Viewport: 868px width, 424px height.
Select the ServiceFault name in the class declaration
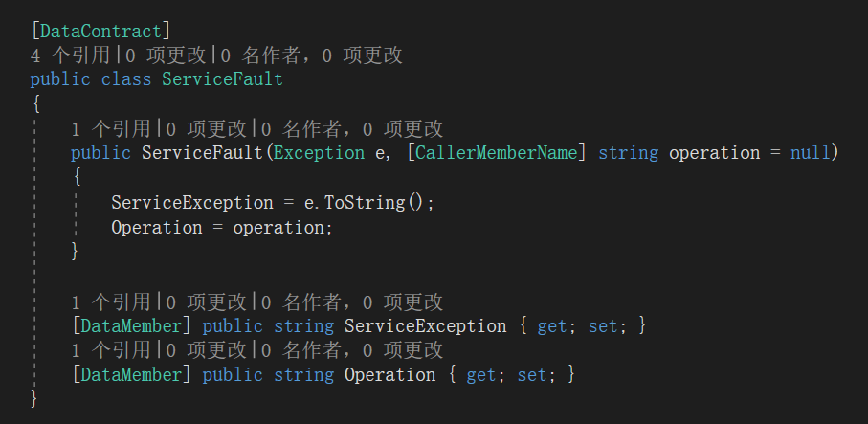(222, 79)
